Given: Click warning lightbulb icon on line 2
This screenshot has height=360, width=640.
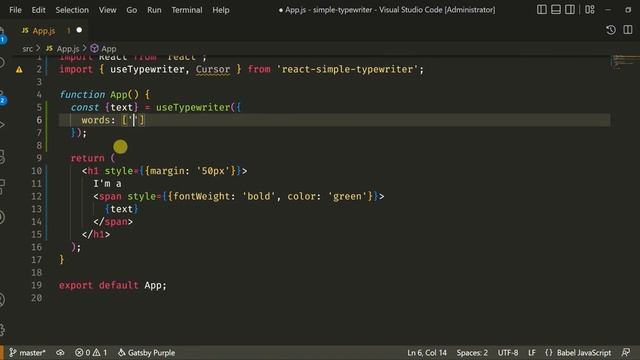Looking at the screenshot, I should (x=19, y=70).
